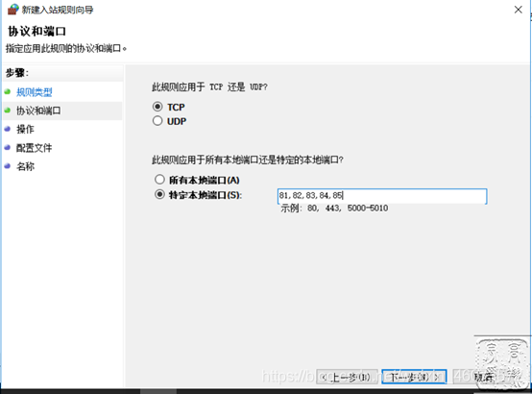This screenshot has height=394, width=532.
Task: Click the firewall wizard title bar icon
Action: pos(12,10)
